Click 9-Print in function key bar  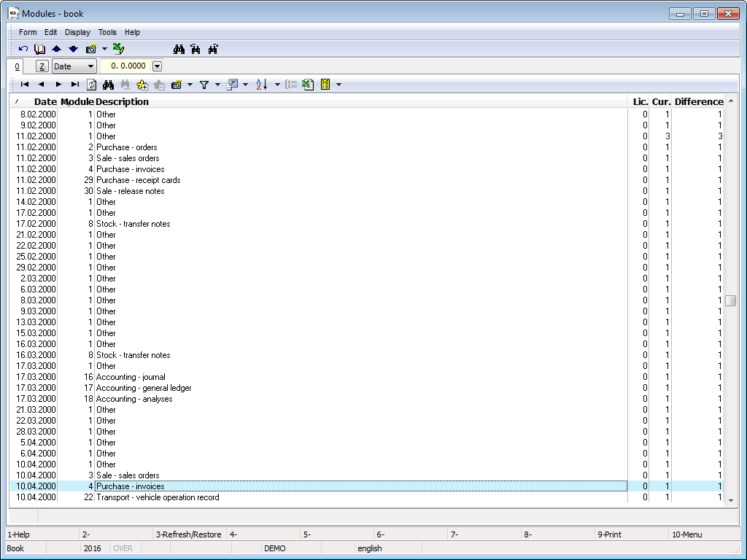609,534
